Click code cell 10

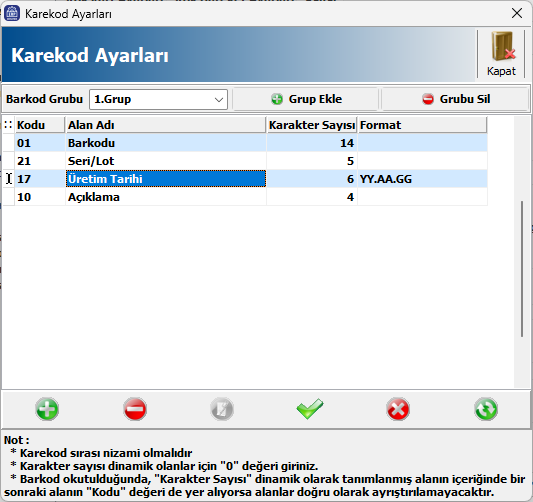(x=40, y=197)
